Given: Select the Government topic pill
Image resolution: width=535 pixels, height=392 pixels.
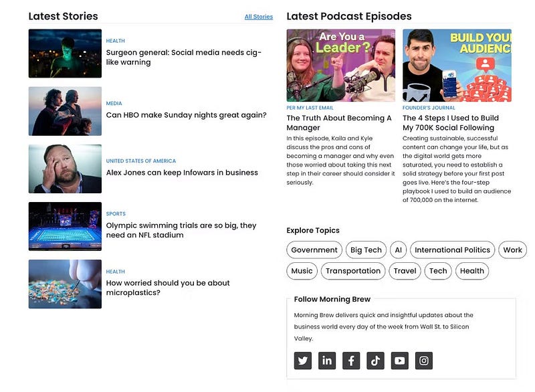Looking at the screenshot, I should click(314, 250).
